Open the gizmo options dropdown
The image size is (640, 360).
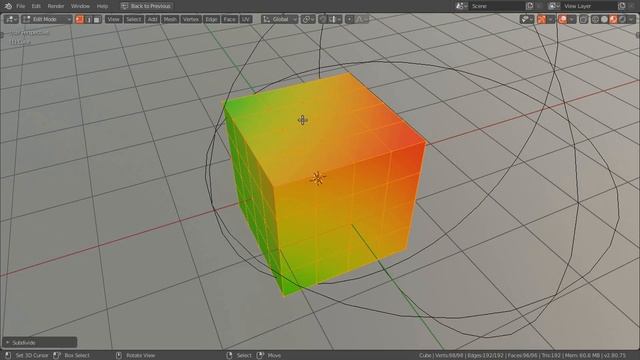pyautogui.click(x=551, y=19)
